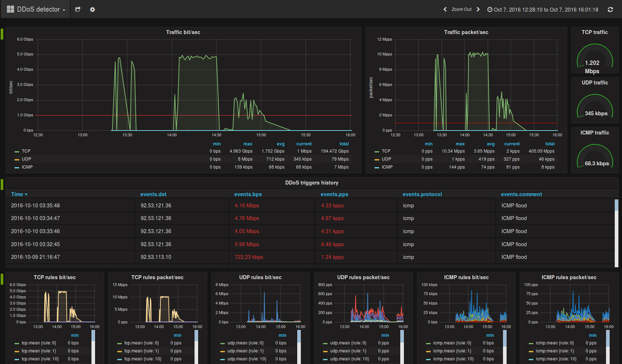
Task: Sort Traffic packet/sec legend by min
Action: (x=429, y=144)
